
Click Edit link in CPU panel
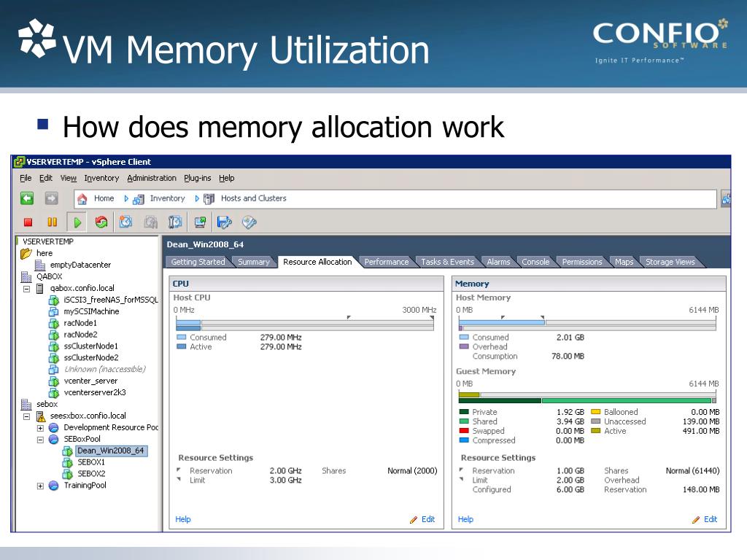pos(427,519)
